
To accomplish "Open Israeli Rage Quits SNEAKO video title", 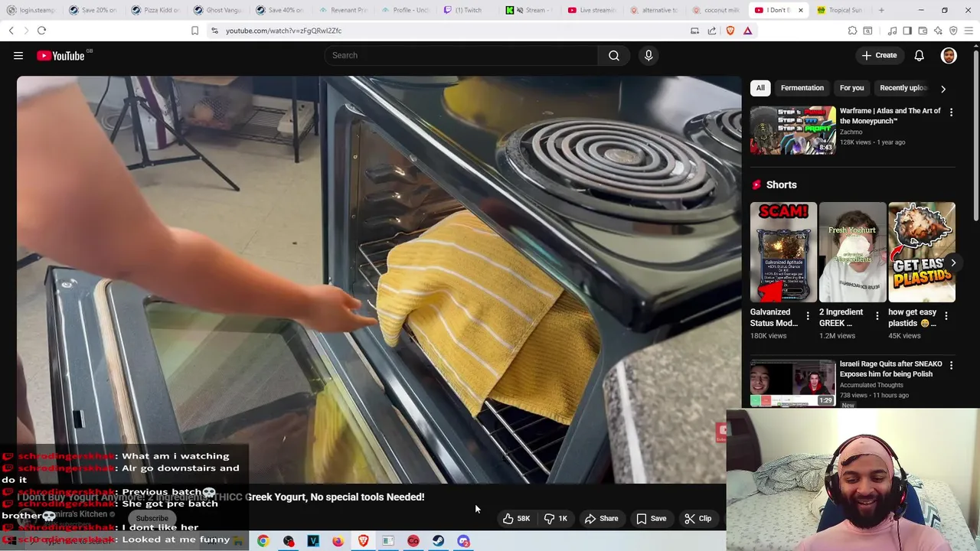I will point(890,369).
